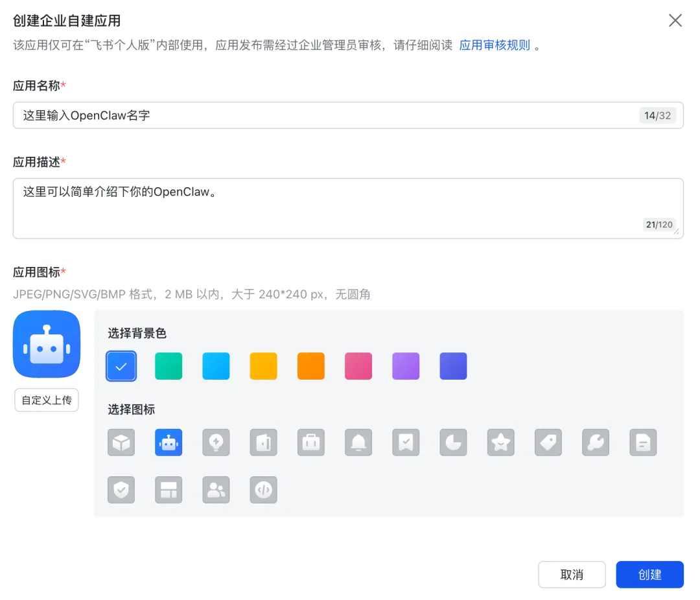Click the 创建 create button
The width and height of the screenshot is (700, 600).
pyautogui.click(x=649, y=575)
